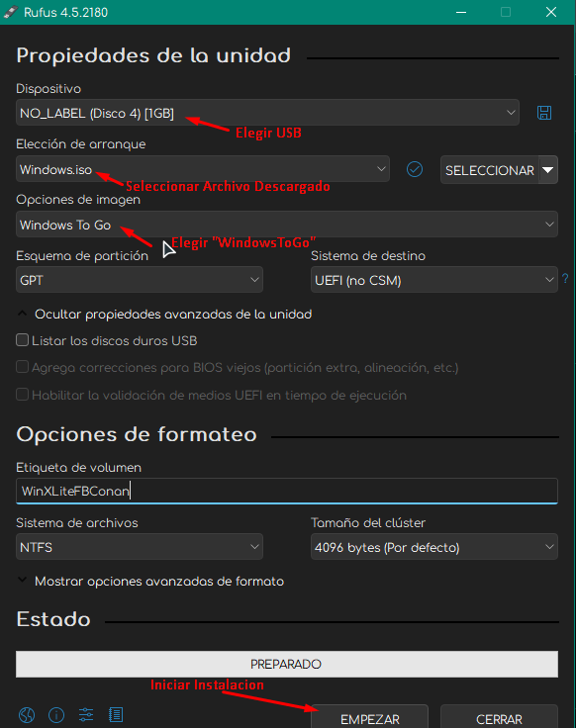
Task: Open the Dispositivo dropdown
Action: [x=267, y=113]
